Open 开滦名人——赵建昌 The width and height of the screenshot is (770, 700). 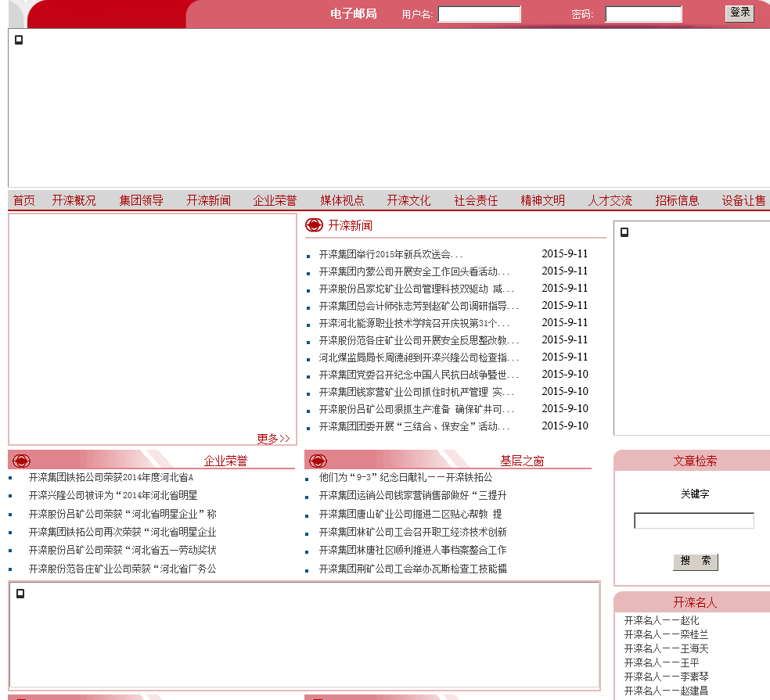point(666,691)
